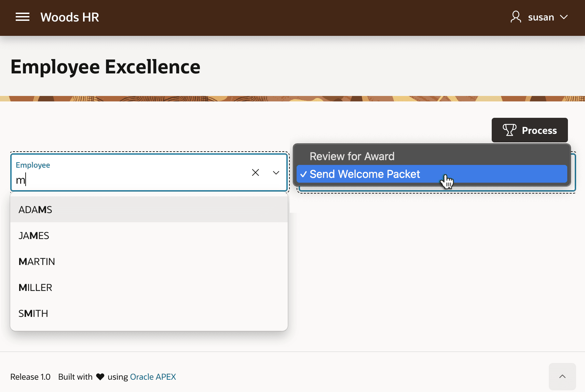Viewport: 585px width, 392px height.
Task: Toggle the Employee dropdown chevron
Action: pos(276,173)
